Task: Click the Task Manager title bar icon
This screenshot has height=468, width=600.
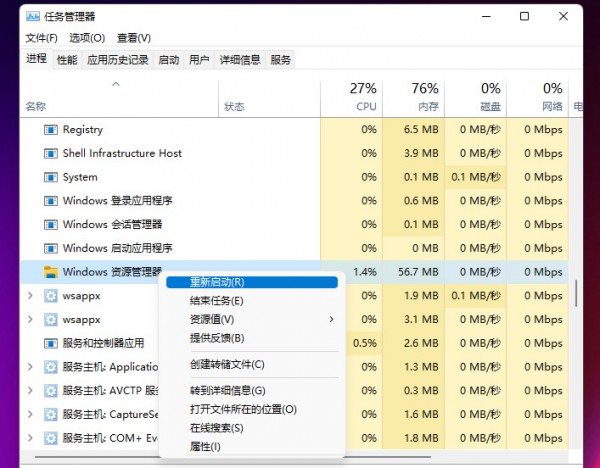Action: 31,16
